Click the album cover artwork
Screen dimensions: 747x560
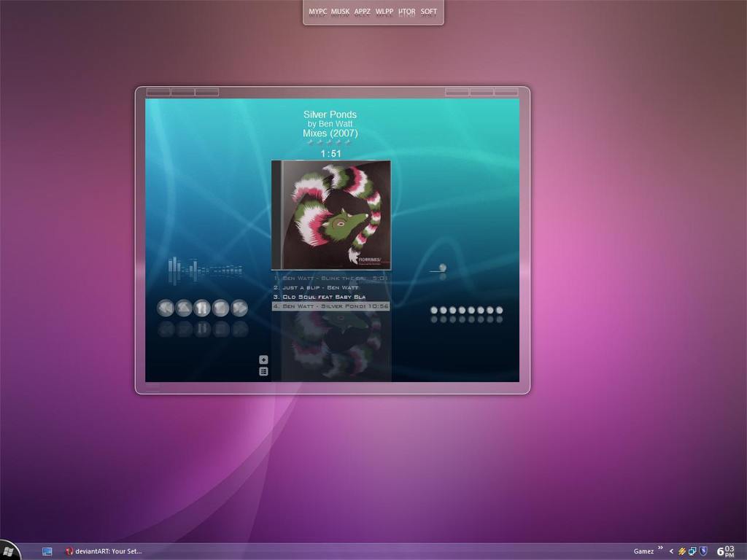[331, 215]
